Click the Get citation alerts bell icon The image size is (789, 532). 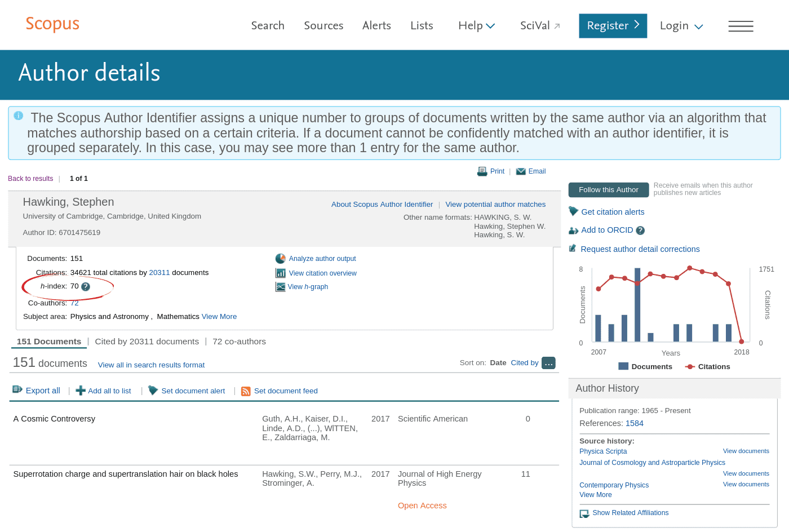573,211
